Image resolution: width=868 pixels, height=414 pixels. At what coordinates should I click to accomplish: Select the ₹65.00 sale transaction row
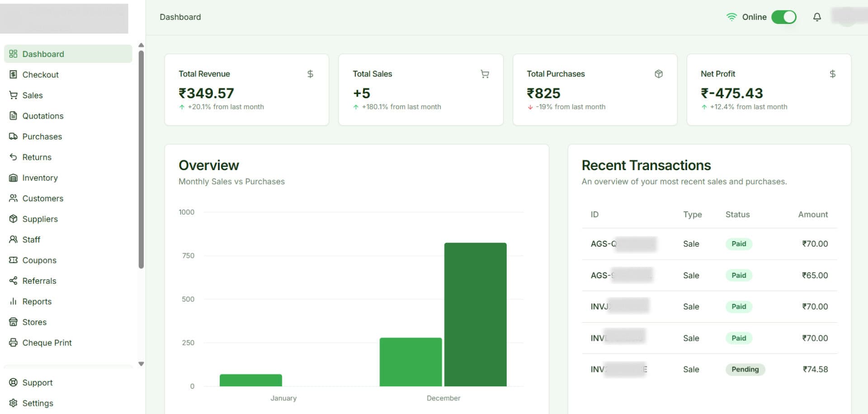tap(709, 275)
